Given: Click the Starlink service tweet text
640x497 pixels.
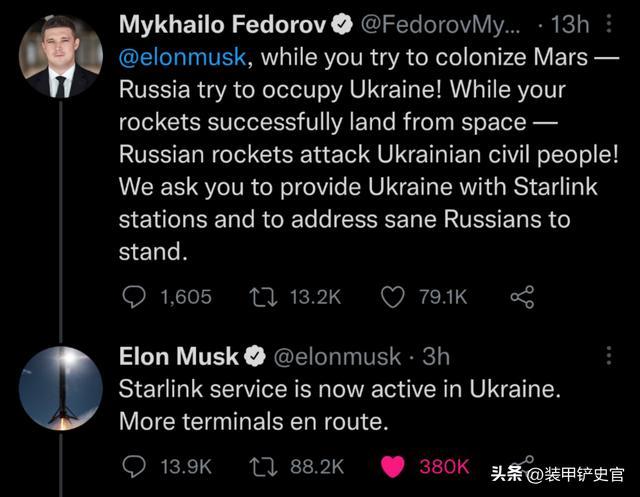Looking at the screenshot, I should click(x=340, y=405).
